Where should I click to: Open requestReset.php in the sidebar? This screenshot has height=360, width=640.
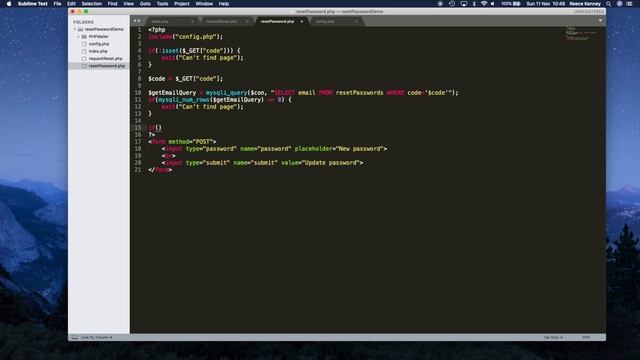click(105, 59)
